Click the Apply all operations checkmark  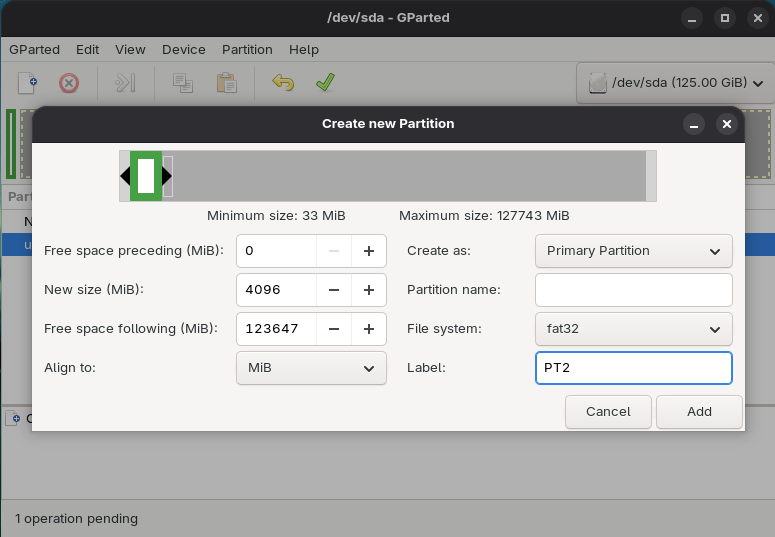[x=325, y=83]
